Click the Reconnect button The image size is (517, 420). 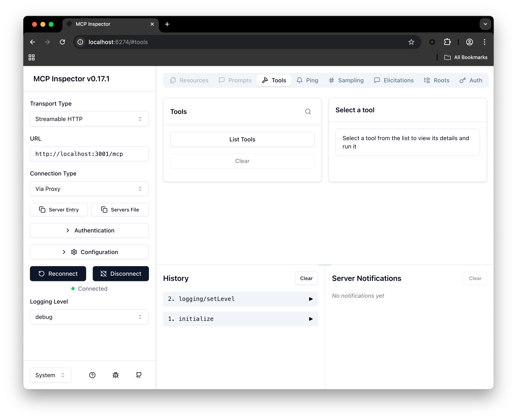pos(58,274)
